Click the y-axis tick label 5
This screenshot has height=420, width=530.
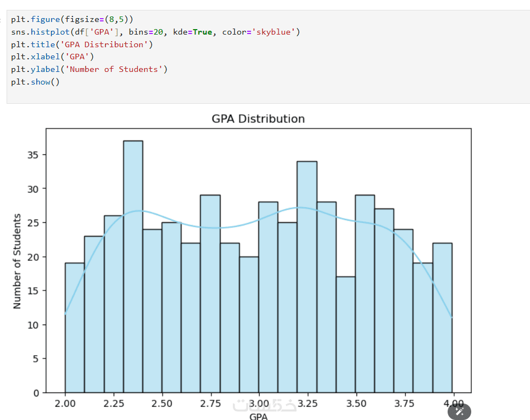pos(36,359)
